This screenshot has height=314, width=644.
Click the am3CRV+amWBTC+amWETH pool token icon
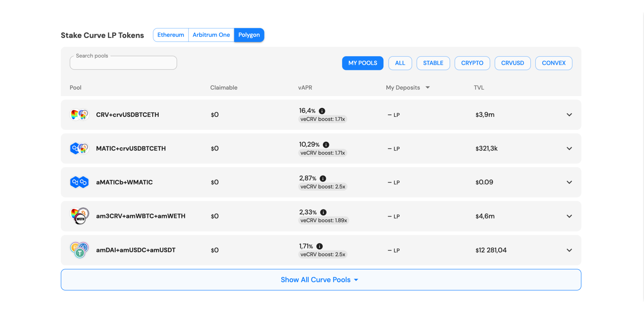pyautogui.click(x=79, y=216)
